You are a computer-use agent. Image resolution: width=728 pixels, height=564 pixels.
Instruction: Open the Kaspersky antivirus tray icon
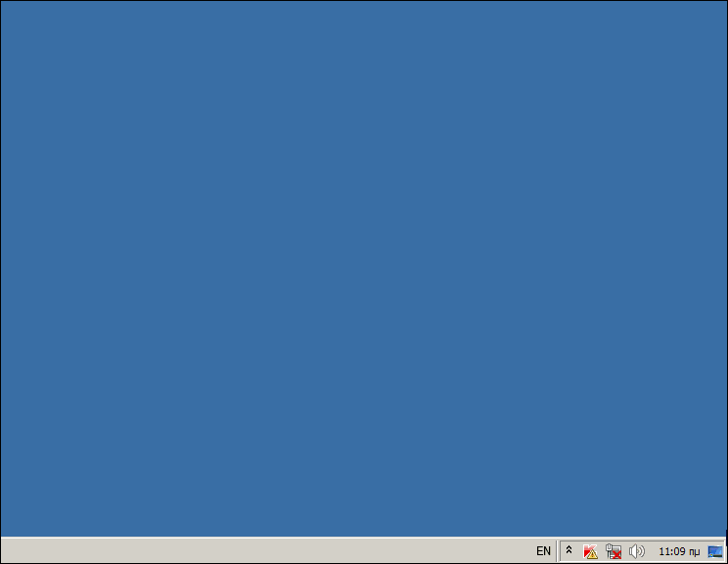(590, 551)
